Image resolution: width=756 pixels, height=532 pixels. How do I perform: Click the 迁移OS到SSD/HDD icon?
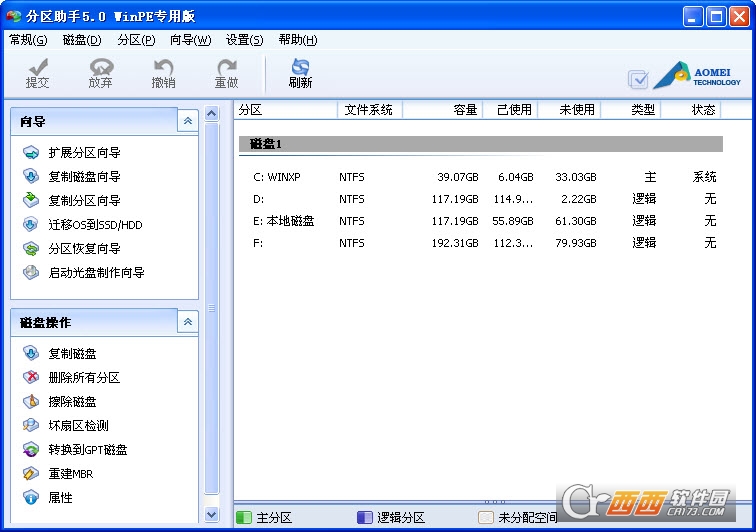tap(31, 224)
